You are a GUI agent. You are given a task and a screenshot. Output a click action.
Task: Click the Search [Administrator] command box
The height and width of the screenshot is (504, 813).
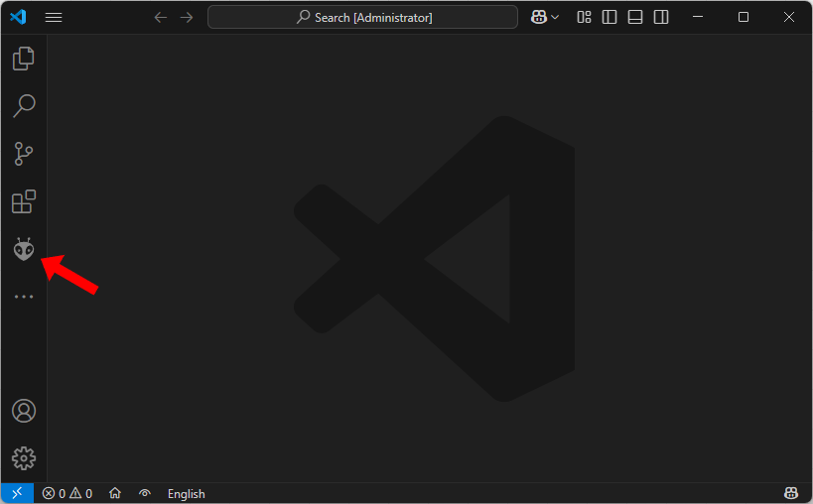click(362, 17)
